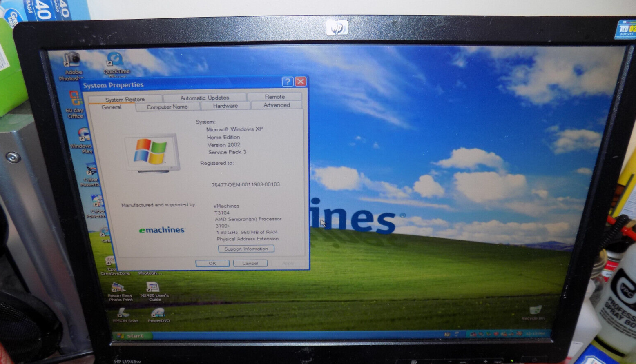The height and width of the screenshot is (364, 636).
Task: Launch the QuickTime Player desktop icon
Action: (116, 64)
